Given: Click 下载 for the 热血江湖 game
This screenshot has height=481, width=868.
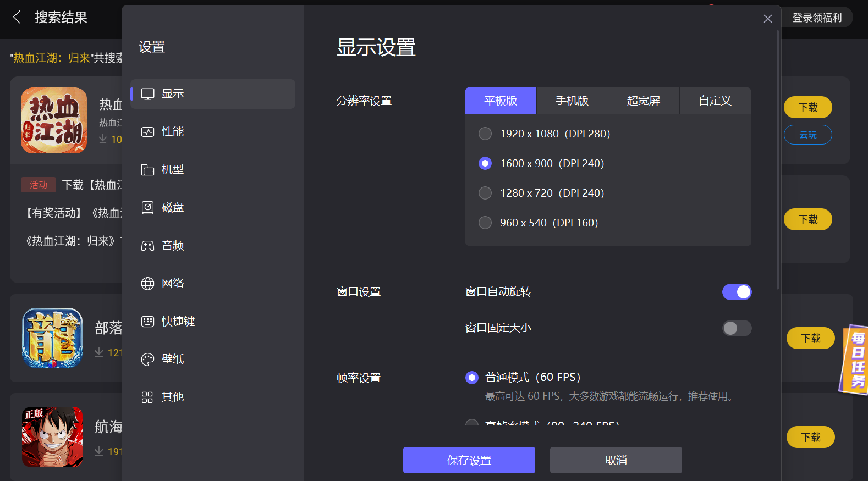Looking at the screenshot, I should point(808,107).
